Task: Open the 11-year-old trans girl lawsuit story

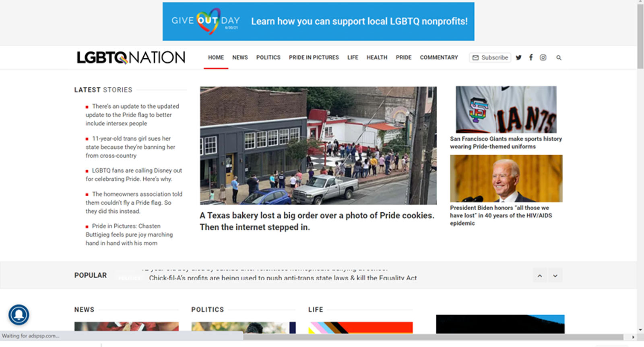Action: click(x=130, y=147)
